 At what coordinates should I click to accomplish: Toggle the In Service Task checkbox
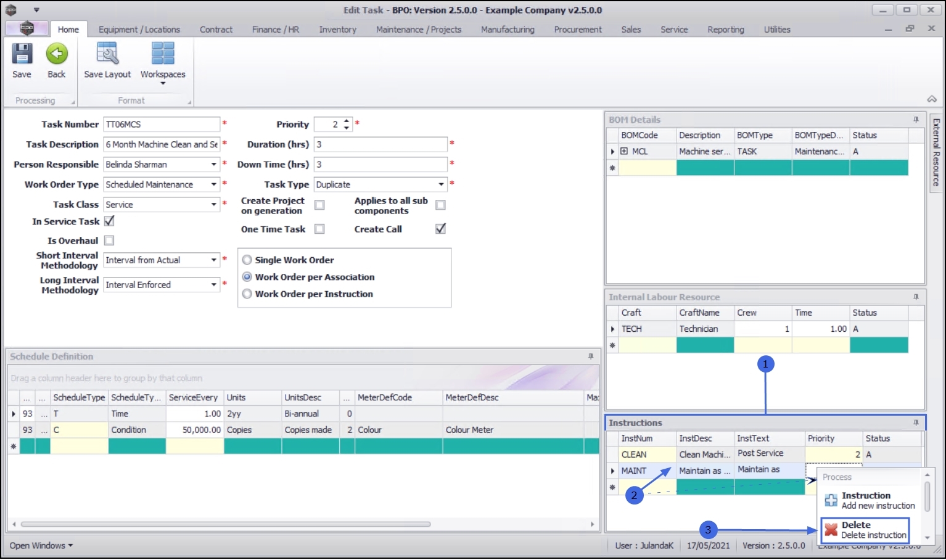(x=109, y=221)
